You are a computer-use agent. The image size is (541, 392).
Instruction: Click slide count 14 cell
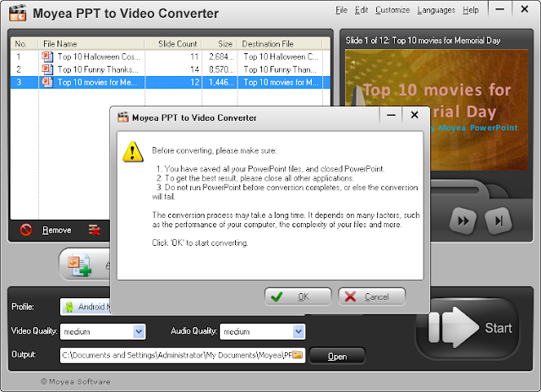click(194, 69)
